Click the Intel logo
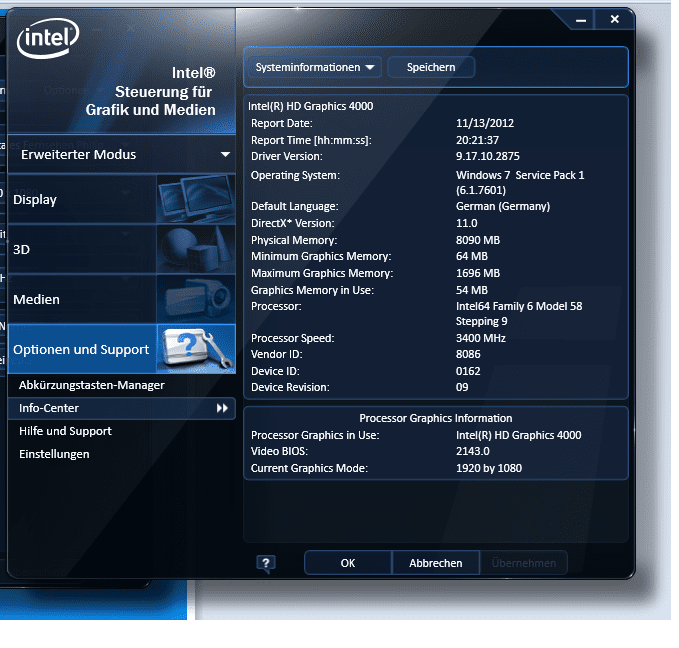 pyautogui.click(x=48, y=38)
